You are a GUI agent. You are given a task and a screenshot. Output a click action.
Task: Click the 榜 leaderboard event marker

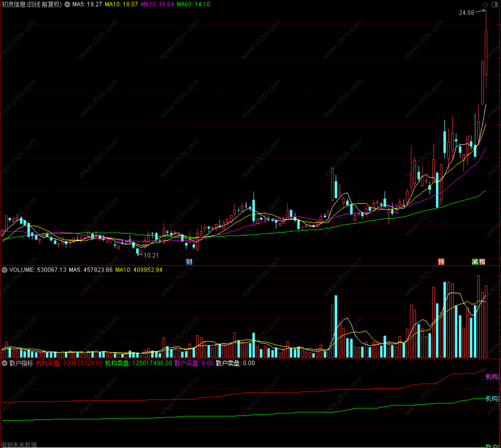[x=482, y=262]
